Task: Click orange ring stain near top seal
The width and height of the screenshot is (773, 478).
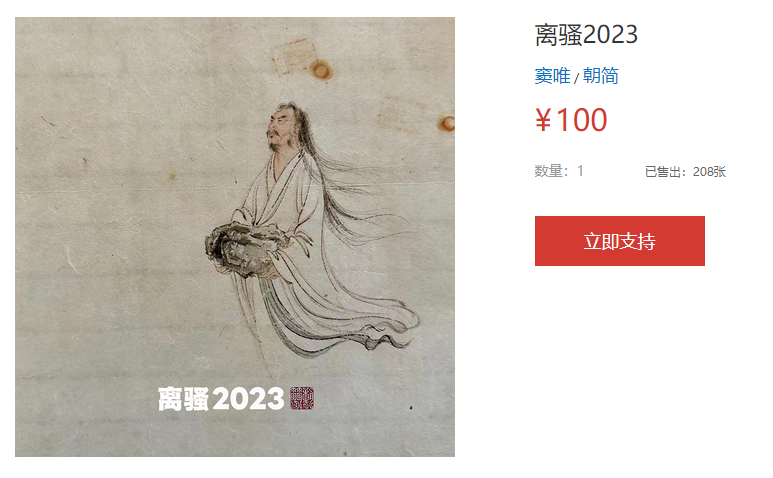Action: [x=321, y=70]
